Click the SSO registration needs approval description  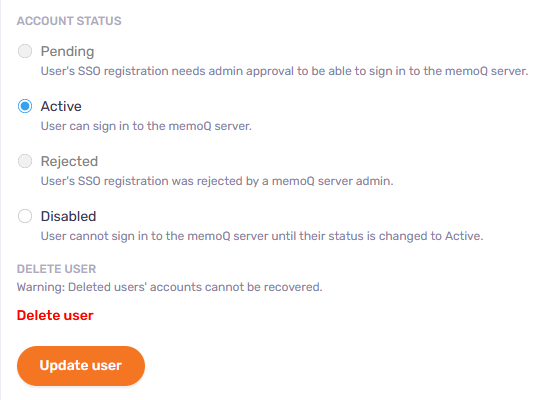click(x=284, y=71)
